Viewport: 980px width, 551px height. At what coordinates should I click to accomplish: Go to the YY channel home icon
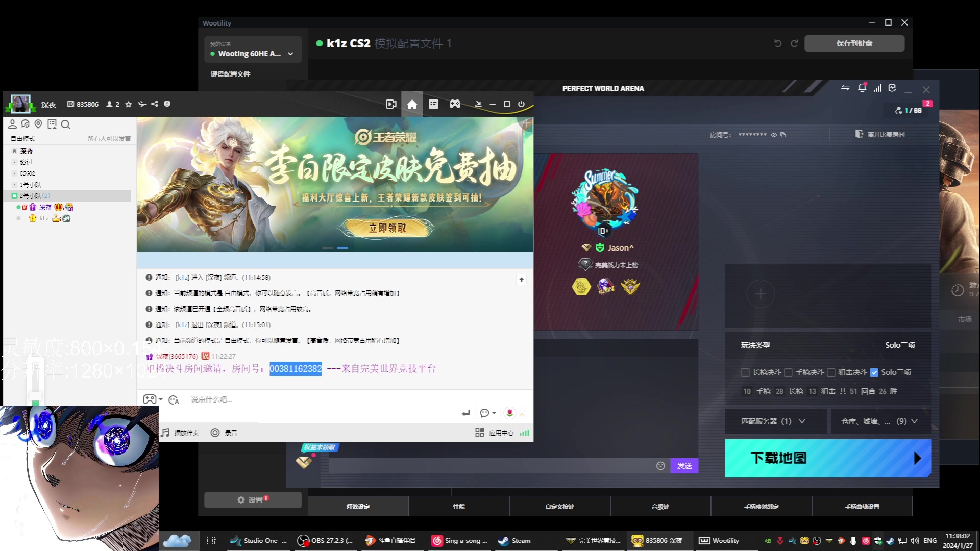(x=412, y=104)
